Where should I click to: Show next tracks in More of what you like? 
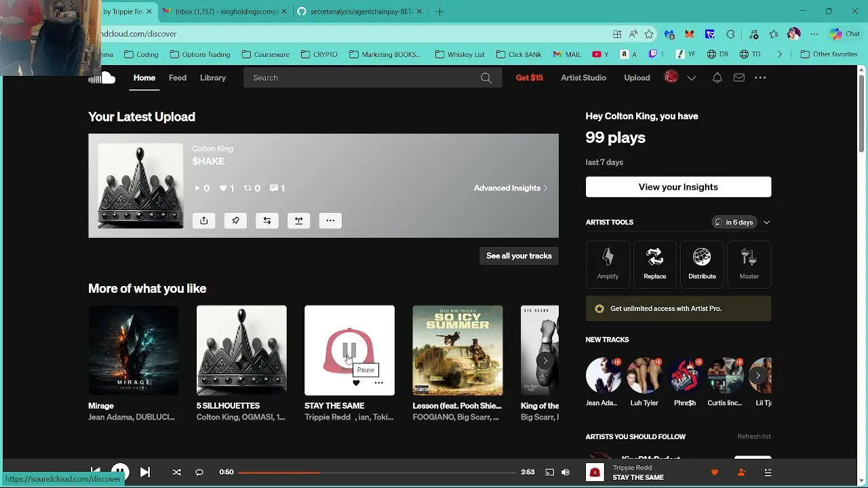(545, 361)
